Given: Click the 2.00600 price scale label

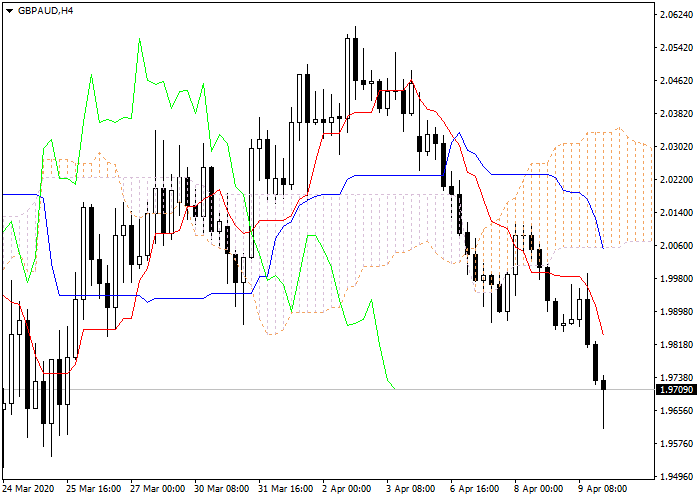Looking at the screenshot, I should tap(677, 246).
